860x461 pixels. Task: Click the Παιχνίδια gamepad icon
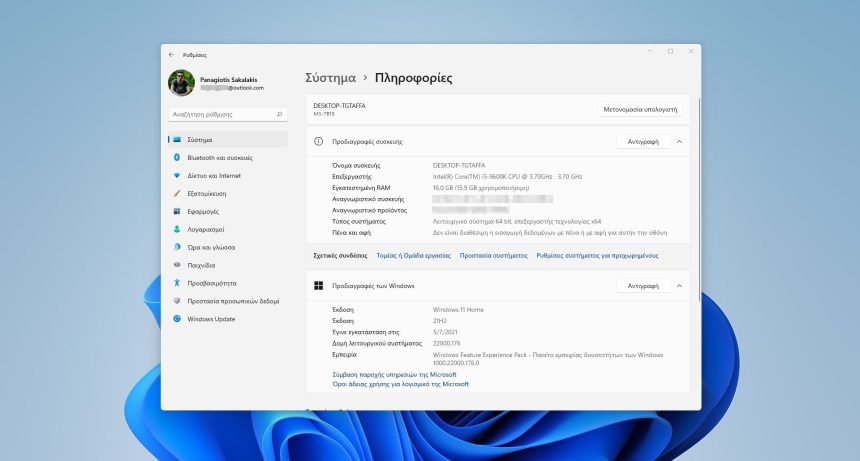click(177, 265)
